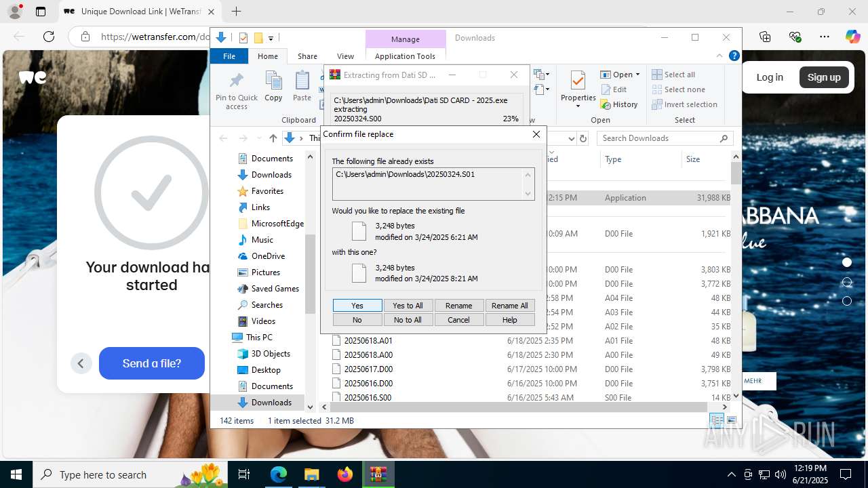Screen dimensions: 868x488
Task: Collapse the Explorer ribbon chevron
Action: (x=719, y=56)
